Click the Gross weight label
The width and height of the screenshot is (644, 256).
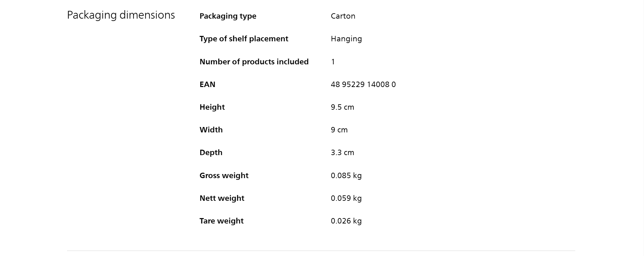click(224, 175)
